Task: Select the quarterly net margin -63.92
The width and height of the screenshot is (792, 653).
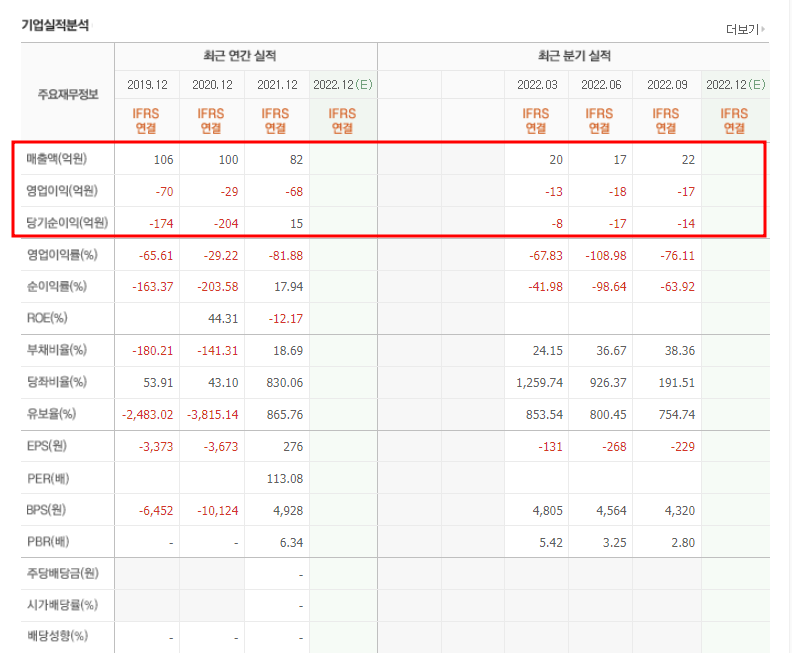Action: tap(678, 287)
